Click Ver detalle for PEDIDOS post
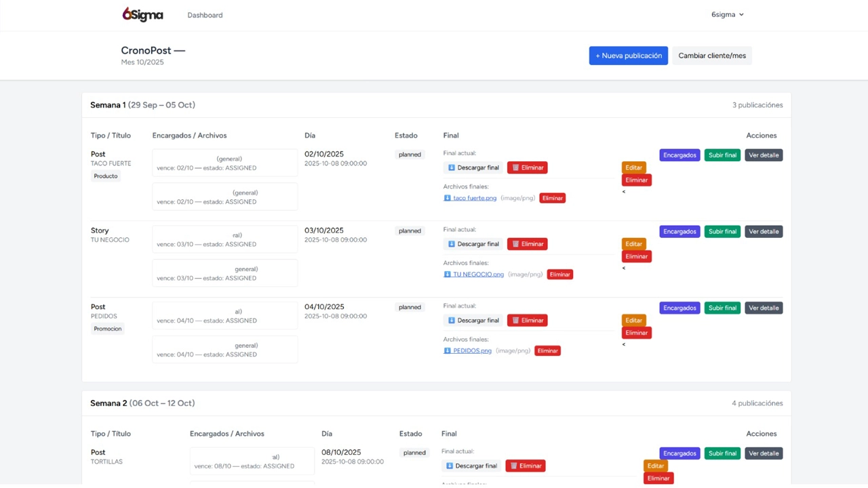 [764, 308]
